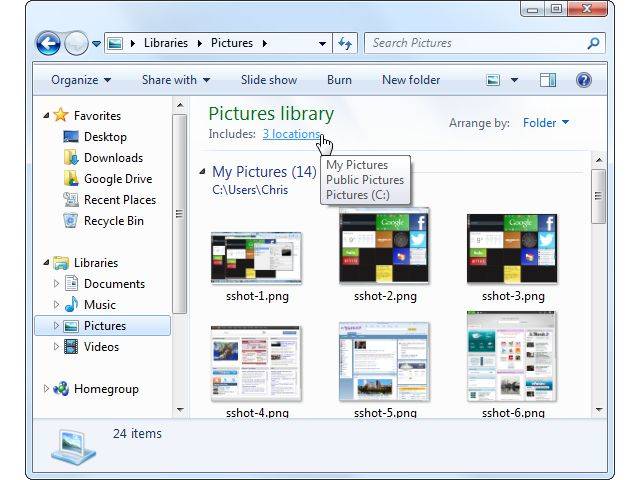Select the Music note library icon

click(x=71, y=304)
